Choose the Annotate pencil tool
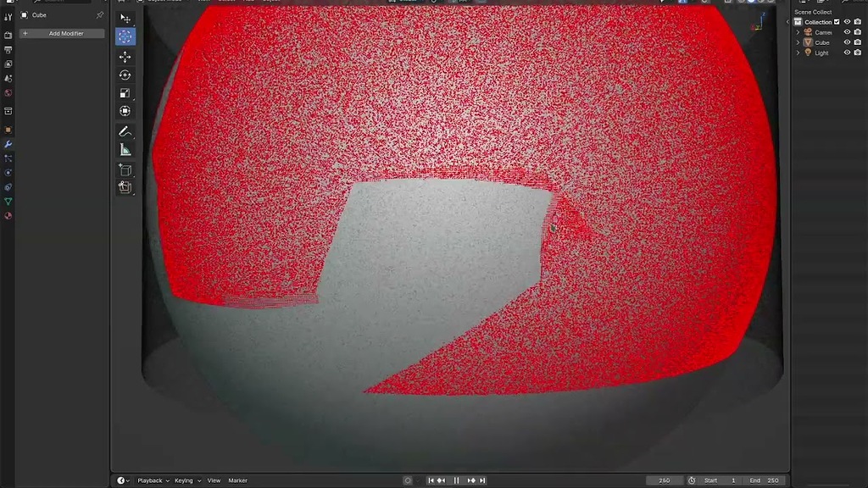 tap(125, 131)
